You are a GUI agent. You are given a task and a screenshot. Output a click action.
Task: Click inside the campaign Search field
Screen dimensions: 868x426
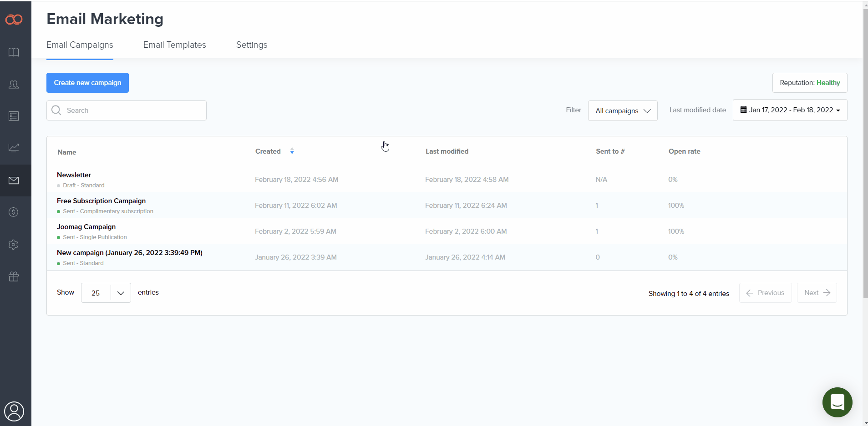[132, 110]
